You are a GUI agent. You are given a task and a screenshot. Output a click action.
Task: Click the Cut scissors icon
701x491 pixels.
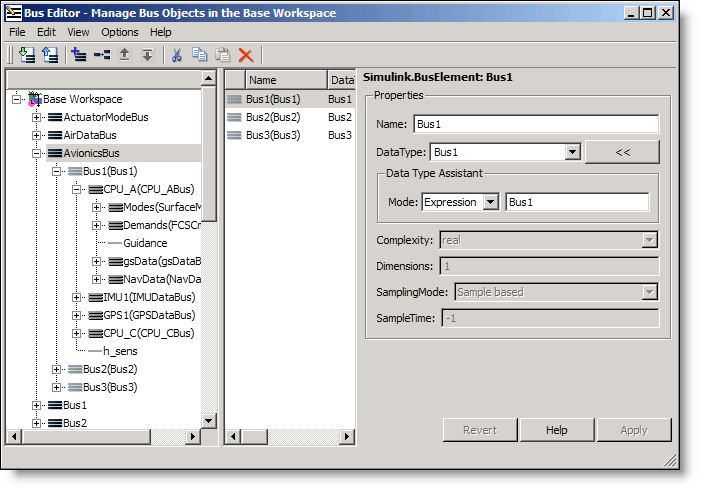coord(177,56)
